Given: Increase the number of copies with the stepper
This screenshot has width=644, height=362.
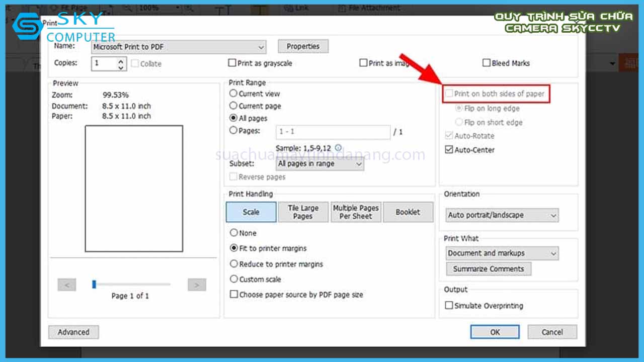Looking at the screenshot, I should click(121, 60).
